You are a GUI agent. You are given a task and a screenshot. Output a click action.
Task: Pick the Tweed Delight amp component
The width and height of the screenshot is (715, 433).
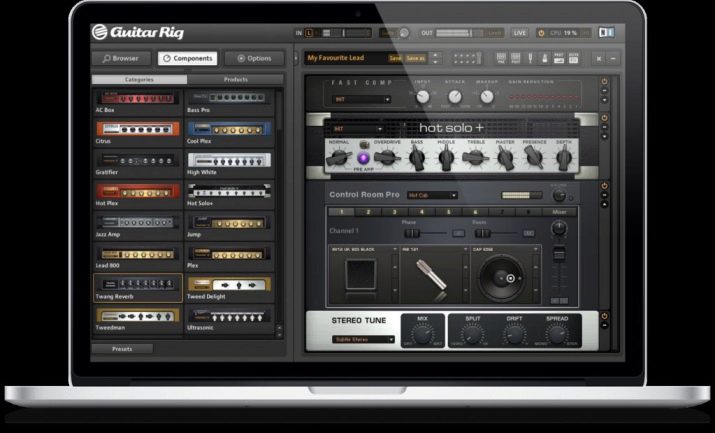(229, 288)
